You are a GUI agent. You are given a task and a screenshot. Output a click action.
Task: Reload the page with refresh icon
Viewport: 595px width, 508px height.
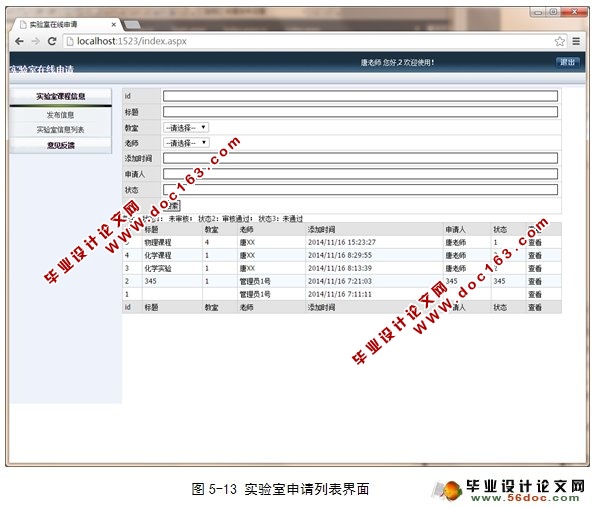pyautogui.click(x=52, y=41)
